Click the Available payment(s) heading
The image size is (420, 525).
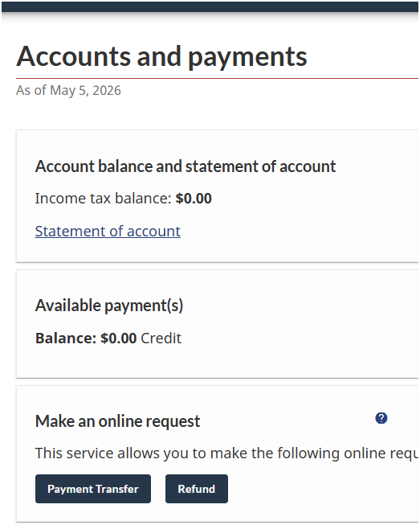(x=109, y=306)
